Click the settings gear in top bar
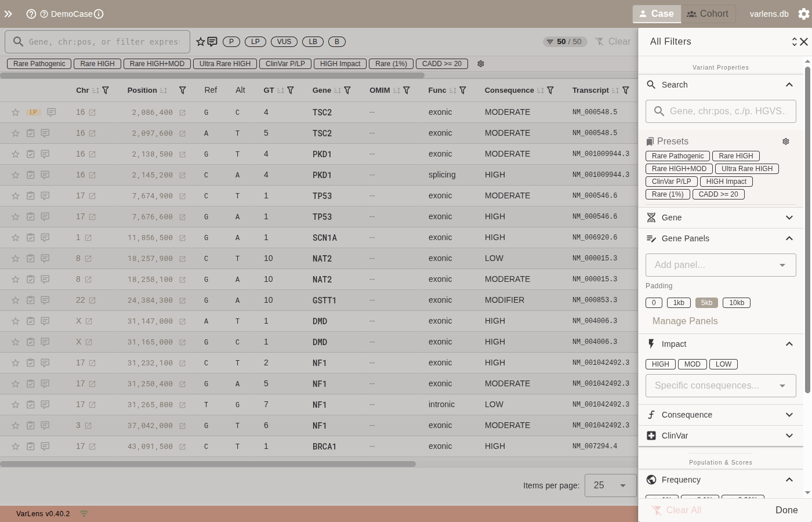 [803, 14]
